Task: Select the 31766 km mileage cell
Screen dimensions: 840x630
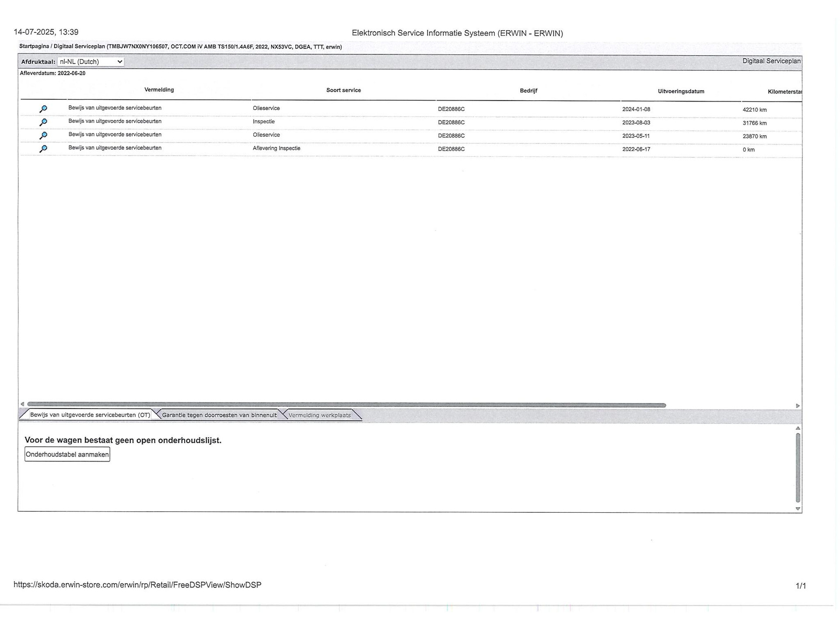Action: (755, 123)
